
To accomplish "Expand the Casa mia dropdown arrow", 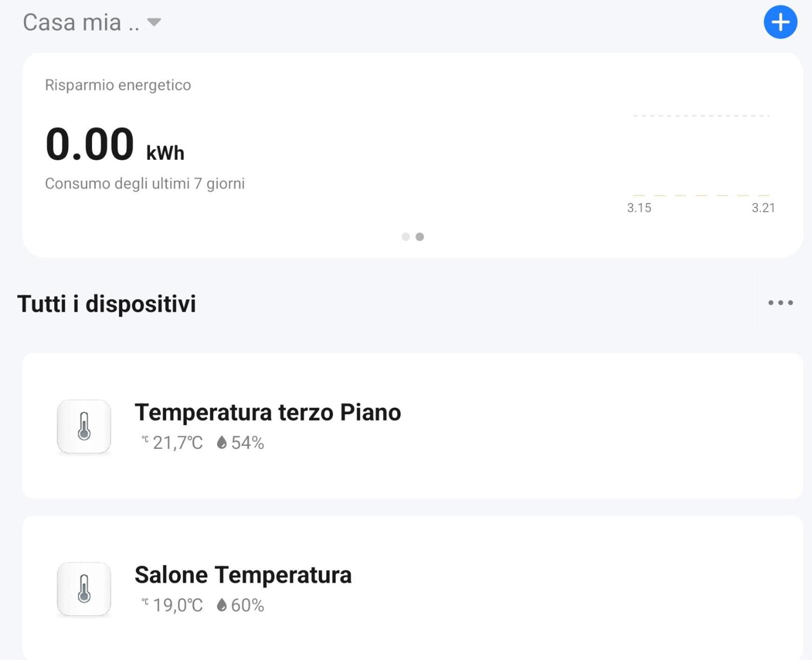I will (x=154, y=22).
